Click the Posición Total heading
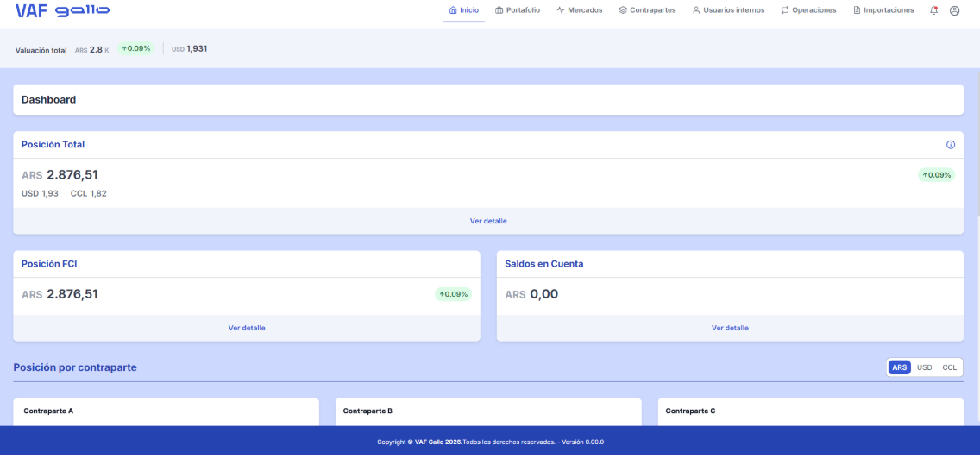 pyautogui.click(x=53, y=144)
